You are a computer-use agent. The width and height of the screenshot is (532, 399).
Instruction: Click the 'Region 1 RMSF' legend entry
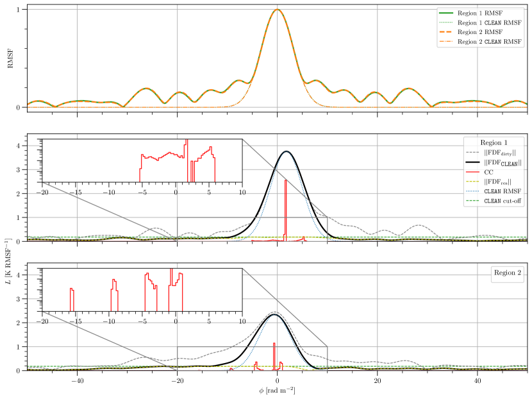tap(480, 13)
